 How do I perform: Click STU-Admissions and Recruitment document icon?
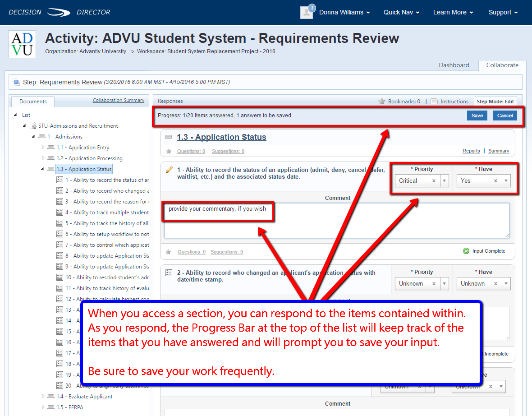[x=33, y=125]
